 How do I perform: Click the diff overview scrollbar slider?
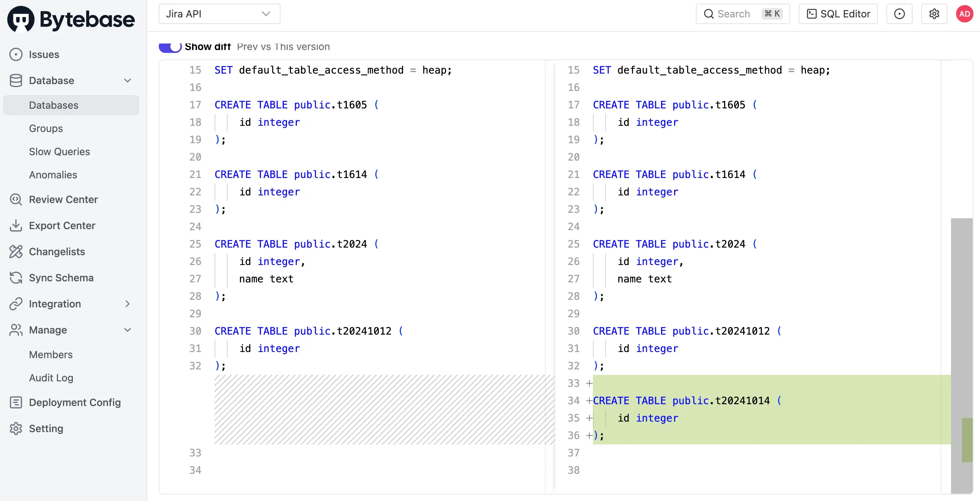click(962, 355)
